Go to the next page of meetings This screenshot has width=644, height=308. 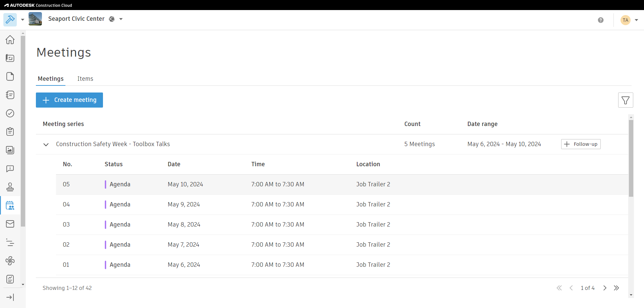coord(605,288)
